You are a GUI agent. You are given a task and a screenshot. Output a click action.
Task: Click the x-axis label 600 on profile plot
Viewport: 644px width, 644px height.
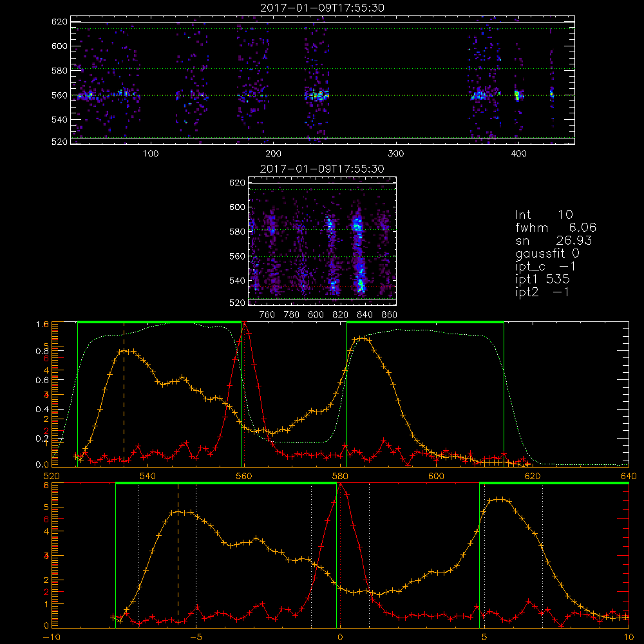pyautogui.click(x=436, y=477)
